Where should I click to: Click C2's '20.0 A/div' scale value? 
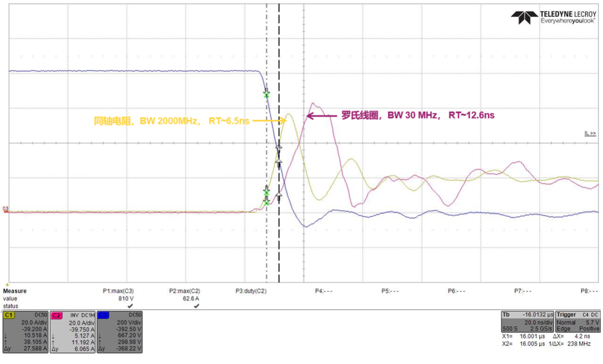(82, 323)
